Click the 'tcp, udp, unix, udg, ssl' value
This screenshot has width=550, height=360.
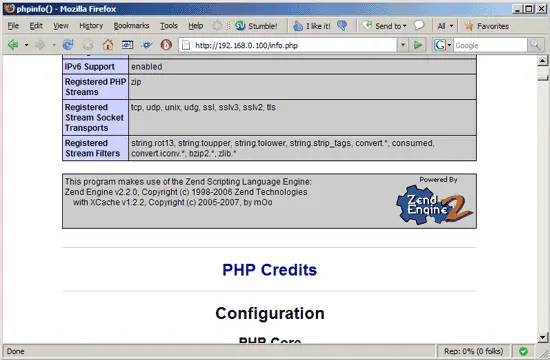pyautogui.click(x=203, y=107)
